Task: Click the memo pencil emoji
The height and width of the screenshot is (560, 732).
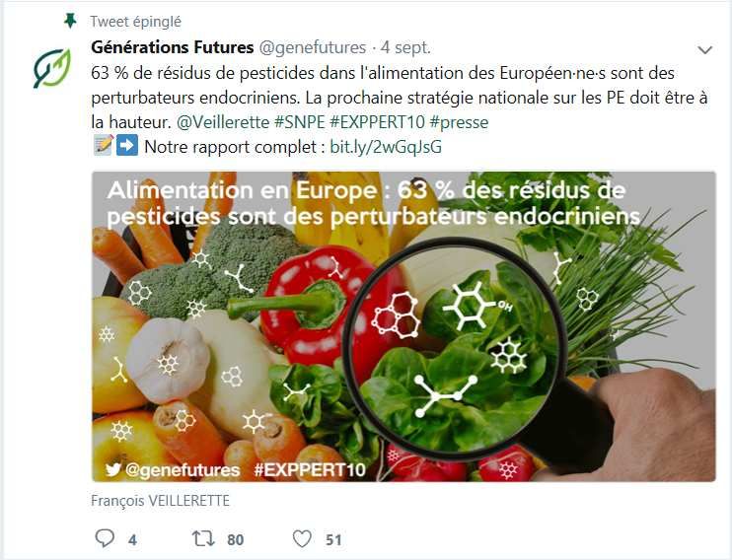Action: pyautogui.click(x=103, y=145)
